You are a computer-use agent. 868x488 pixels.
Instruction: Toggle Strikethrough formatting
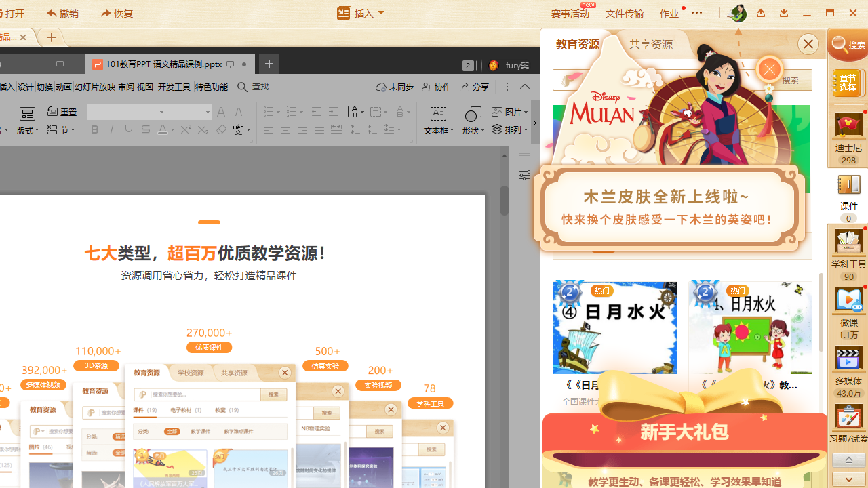pos(146,129)
